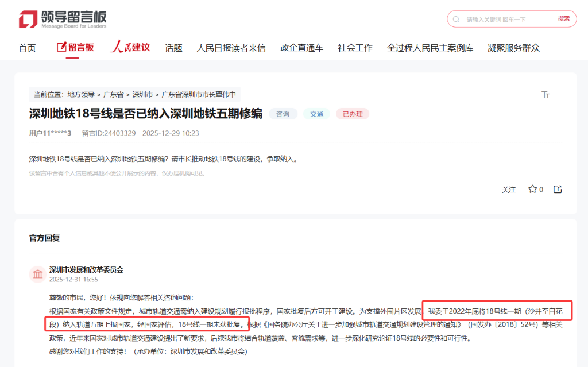Open 人民日报读者来信 in the navigation bar
The image size is (588, 367).
click(x=231, y=48)
